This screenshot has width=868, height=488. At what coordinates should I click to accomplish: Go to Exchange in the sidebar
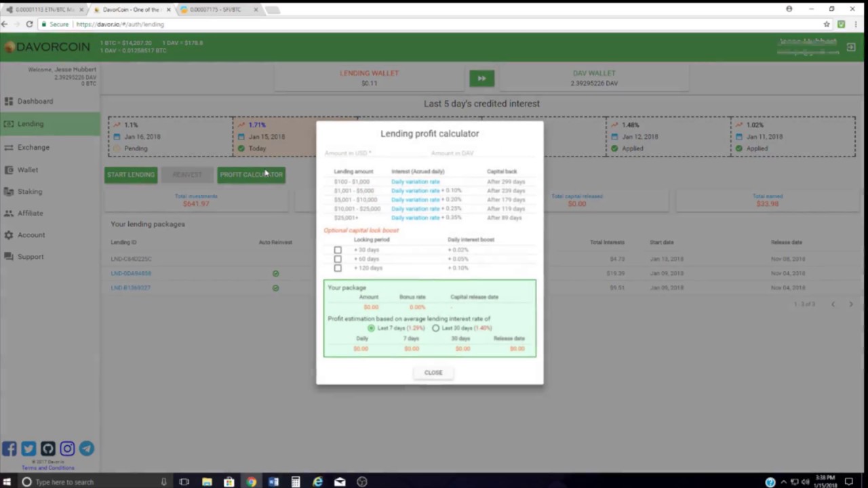[33, 147]
